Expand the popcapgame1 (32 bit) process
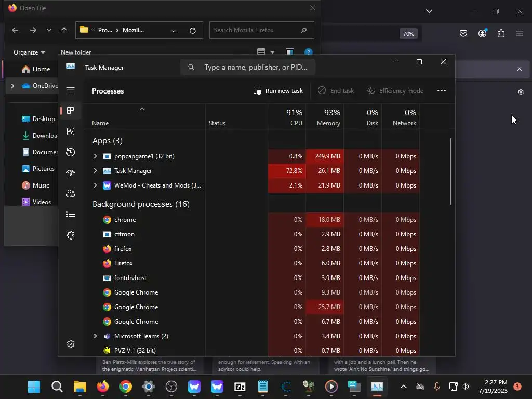 (x=96, y=156)
